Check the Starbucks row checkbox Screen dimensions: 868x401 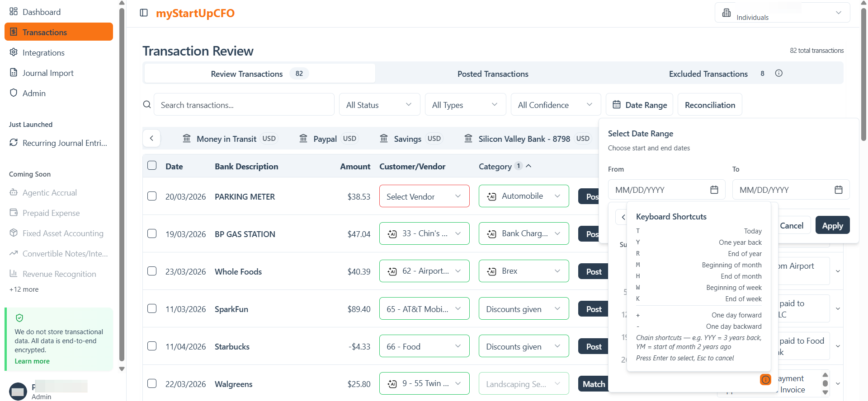(x=152, y=346)
